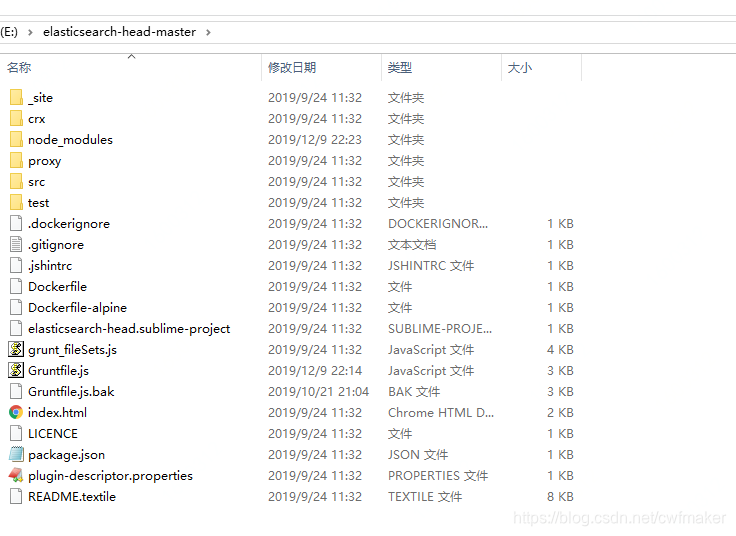This screenshot has height=536, width=736.
Task: Select the index.html file name
Action: pos(57,413)
